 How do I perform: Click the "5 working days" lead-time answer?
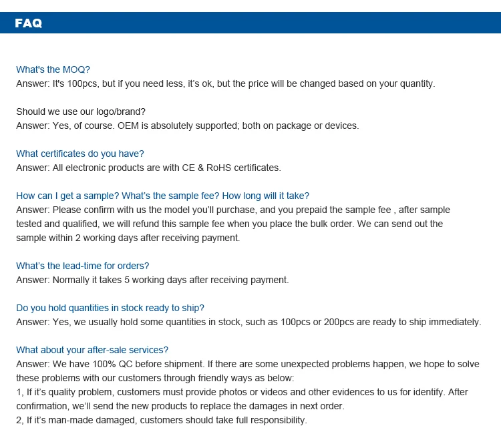pos(152,280)
